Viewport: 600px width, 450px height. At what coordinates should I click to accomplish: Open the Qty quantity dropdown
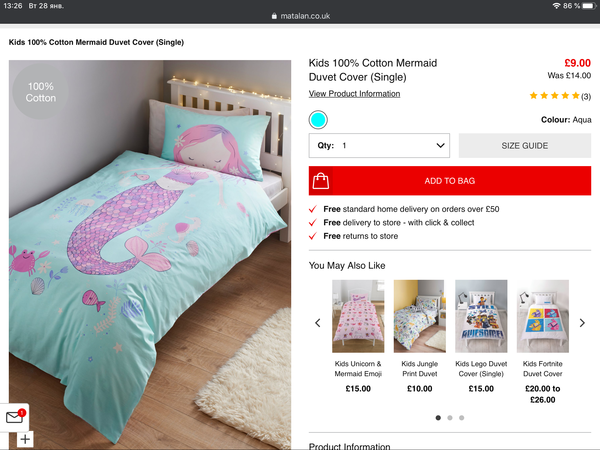[x=379, y=145]
